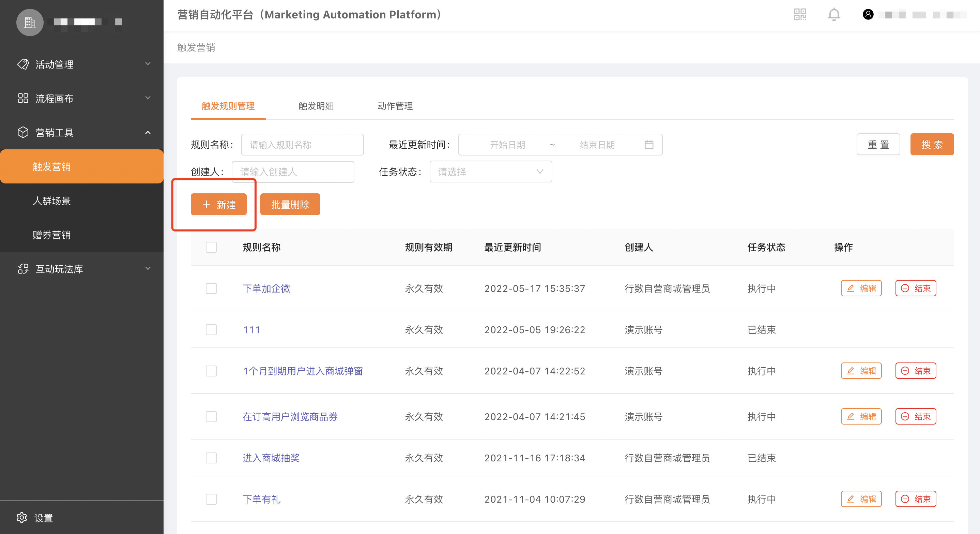
Task: Click the 开始日期 field
Action: click(x=507, y=145)
